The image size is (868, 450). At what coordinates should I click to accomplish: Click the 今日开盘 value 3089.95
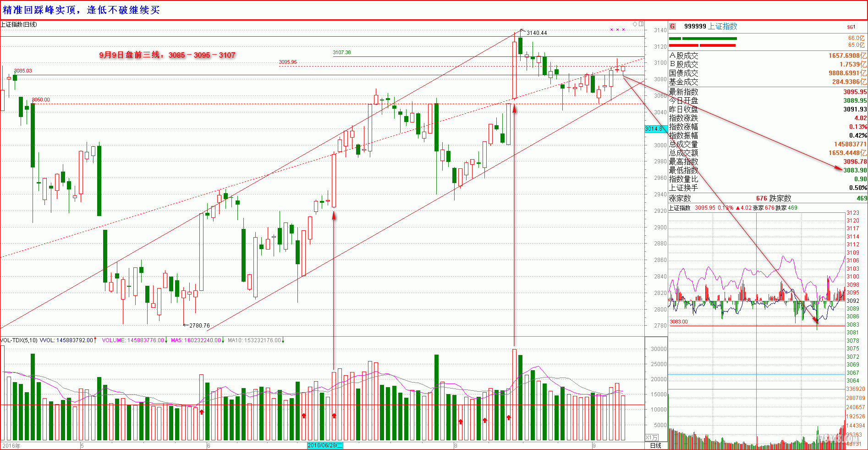point(855,100)
